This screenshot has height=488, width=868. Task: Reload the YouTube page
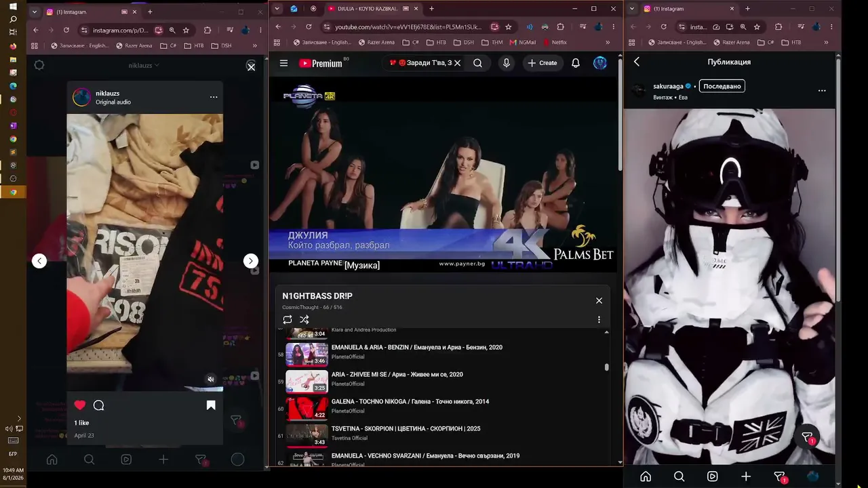(x=309, y=27)
